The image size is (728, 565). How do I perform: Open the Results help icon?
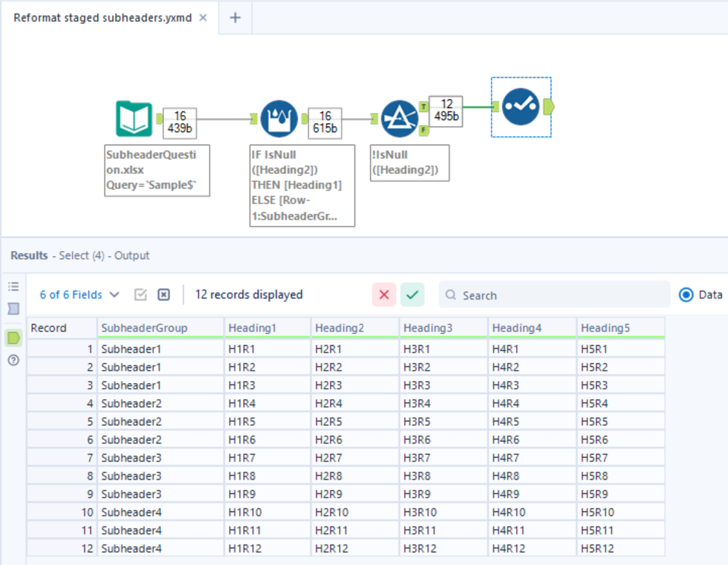(13, 360)
